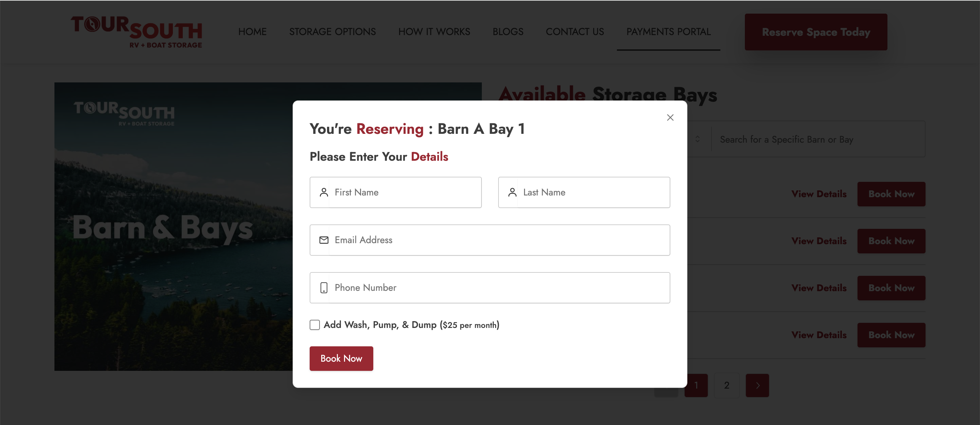The height and width of the screenshot is (425, 980).
Task: Expand the sort dropdown arrows beside search
Action: click(697, 139)
